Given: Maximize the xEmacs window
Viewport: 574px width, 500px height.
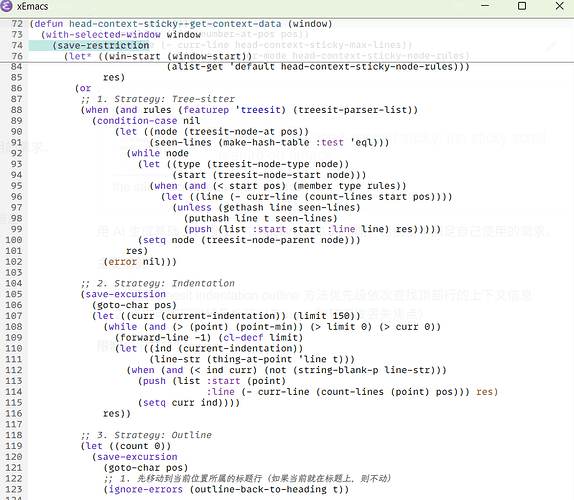Looking at the screenshot, I should pyautogui.click(x=522, y=6).
